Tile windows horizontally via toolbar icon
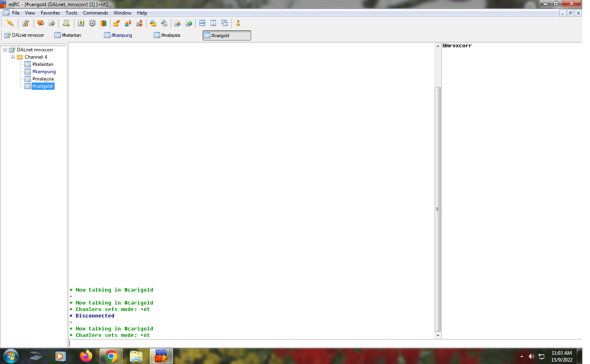 (x=202, y=23)
